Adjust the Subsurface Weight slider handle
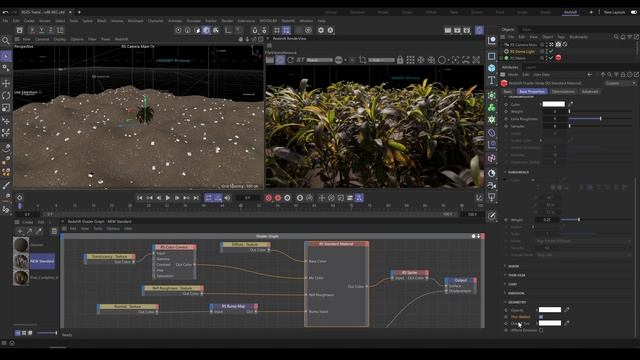 click(x=579, y=220)
